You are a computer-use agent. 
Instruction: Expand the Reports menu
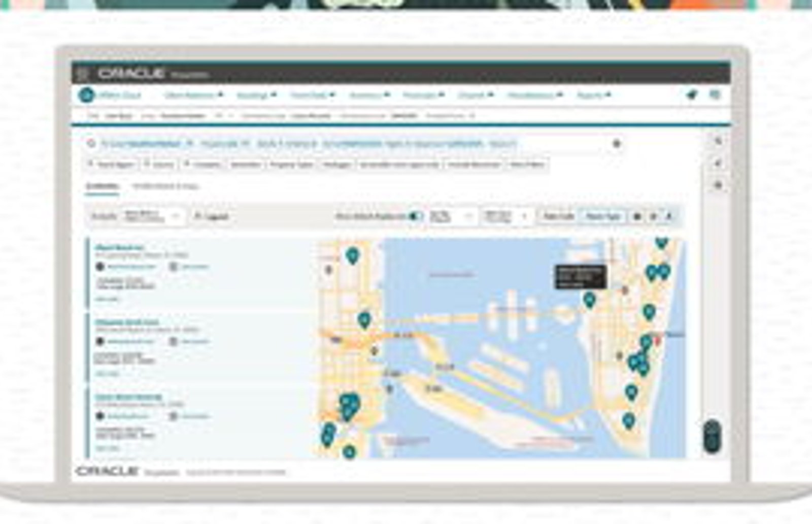(x=594, y=95)
